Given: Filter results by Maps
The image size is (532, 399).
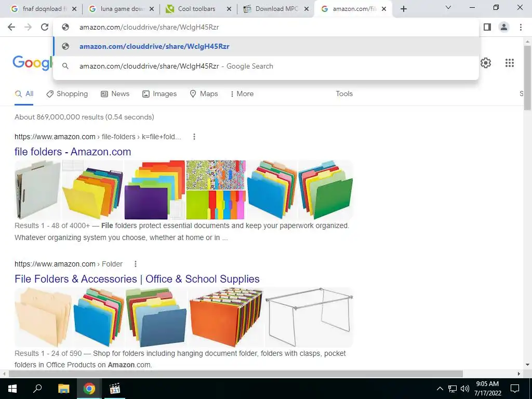Looking at the screenshot, I should point(204,94).
